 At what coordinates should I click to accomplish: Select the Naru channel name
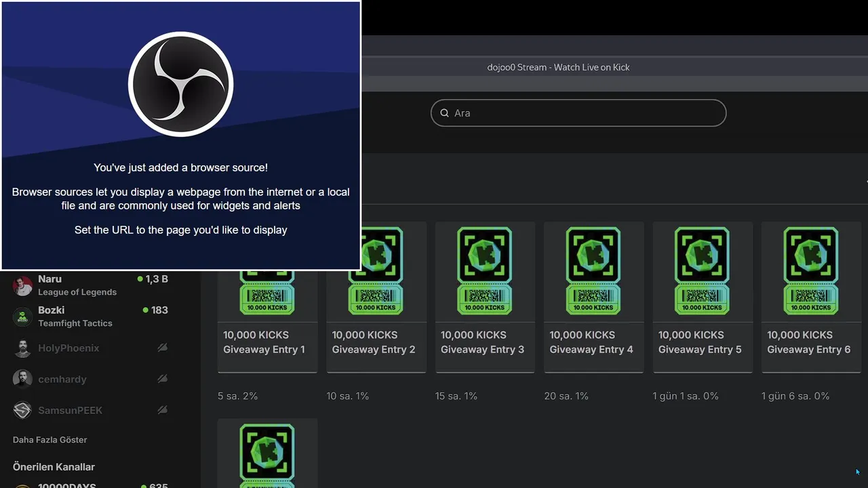click(50, 279)
